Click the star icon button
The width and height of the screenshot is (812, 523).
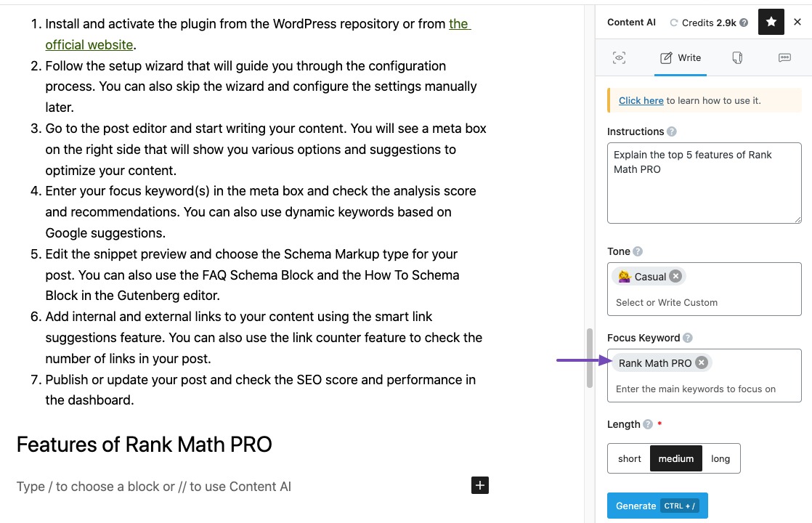[771, 22]
